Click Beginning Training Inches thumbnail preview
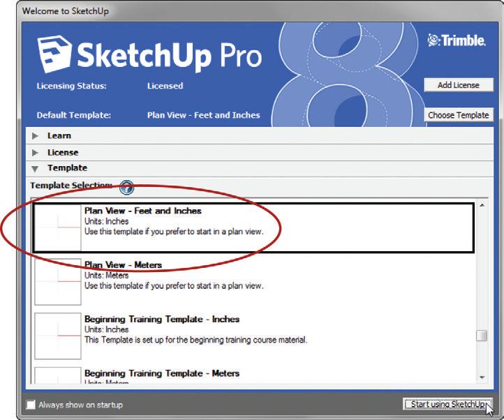This screenshot has height=420, width=504. (58, 336)
